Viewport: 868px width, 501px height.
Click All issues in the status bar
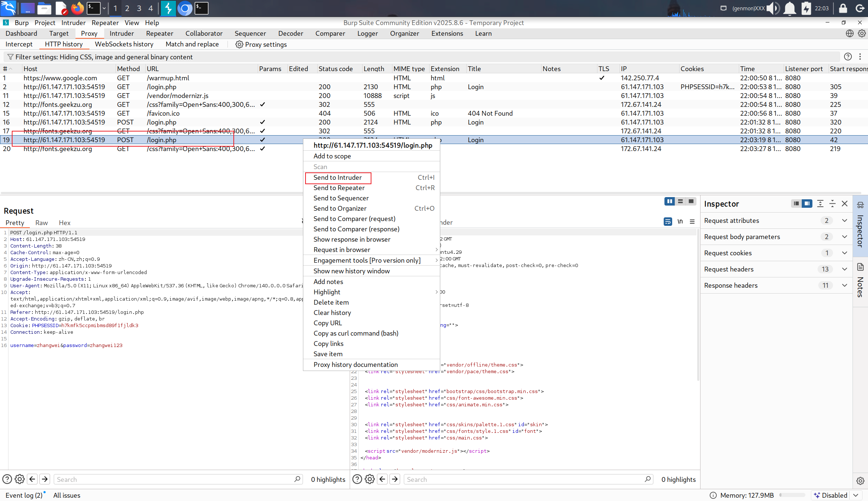point(67,495)
